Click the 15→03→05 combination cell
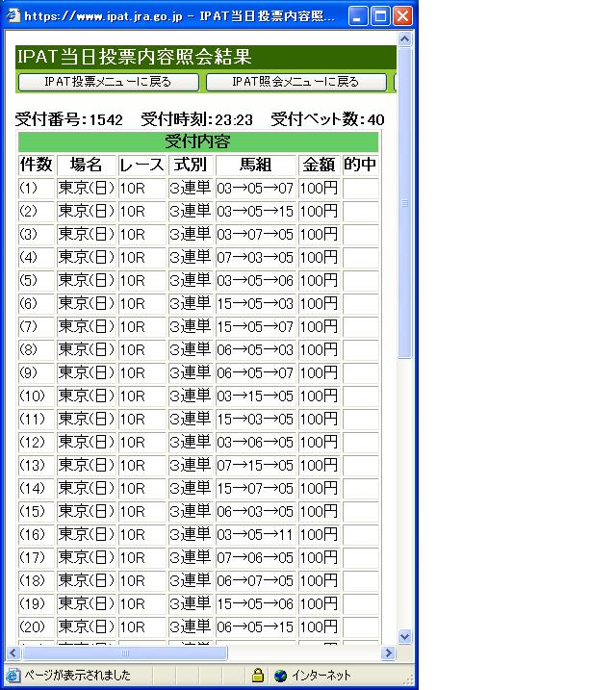 pos(256,420)
